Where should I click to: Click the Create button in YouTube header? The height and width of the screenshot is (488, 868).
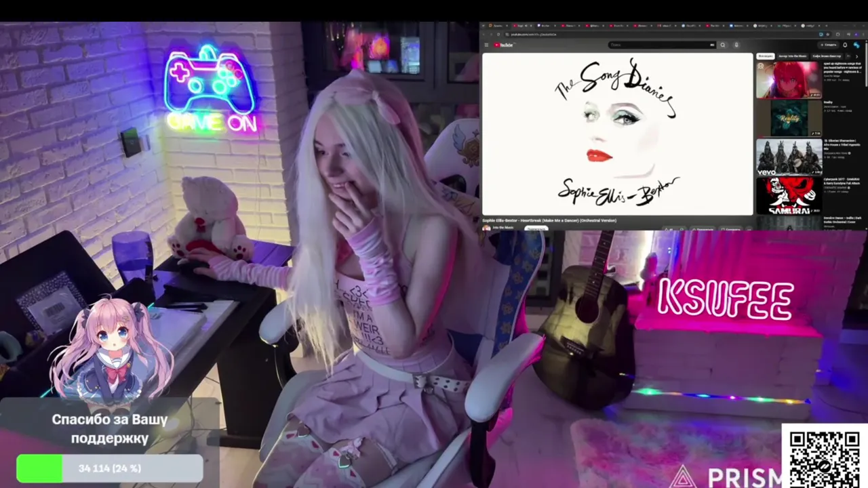point(829,45)
